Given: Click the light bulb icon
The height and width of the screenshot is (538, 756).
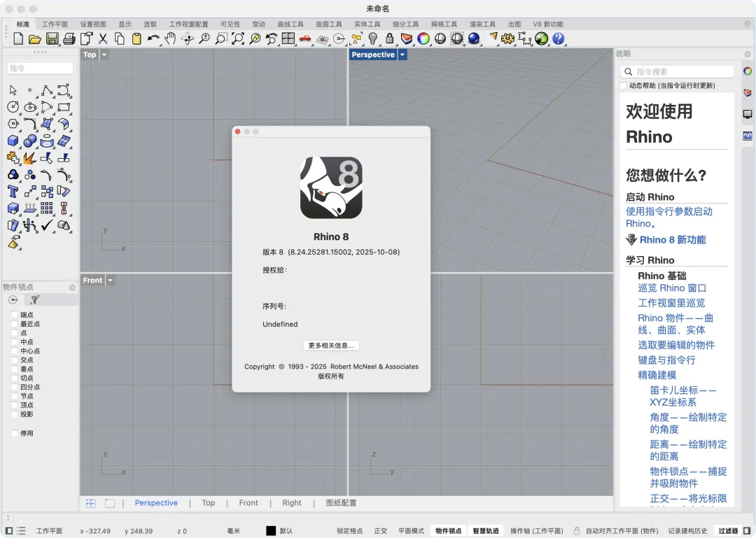Looking at the screenshot, I should pyautogui.click(x=372, y=38).
